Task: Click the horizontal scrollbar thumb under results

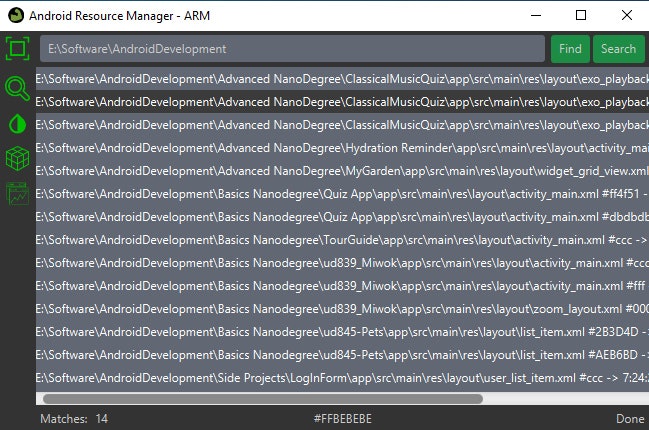Action: pyautogui.click(x=263, y=399)
